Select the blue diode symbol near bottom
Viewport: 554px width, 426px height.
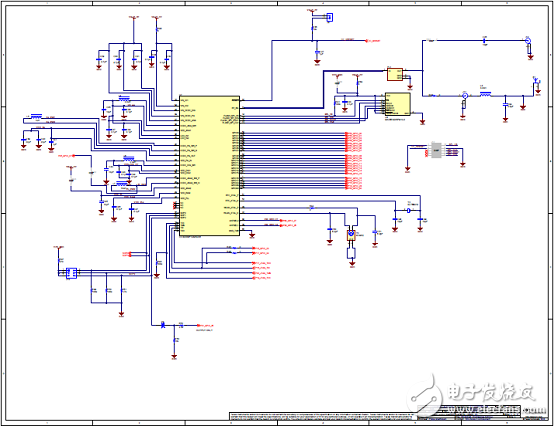click(x=163, y=325)
